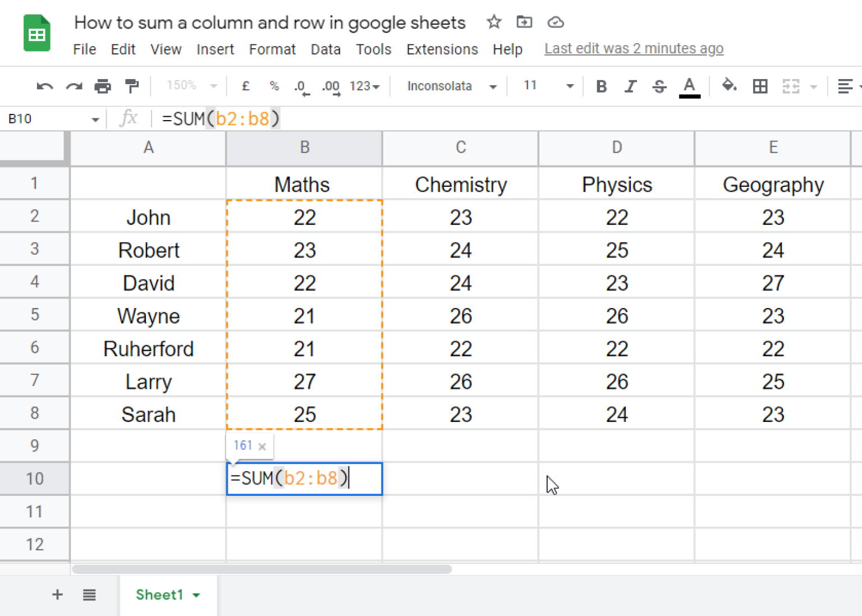
Task: Toggle Strikethrough formatting
Action: [659, 86]
